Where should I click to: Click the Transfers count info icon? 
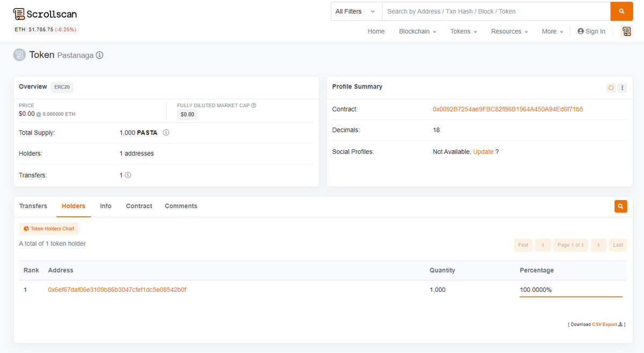(x=128, y=175)
